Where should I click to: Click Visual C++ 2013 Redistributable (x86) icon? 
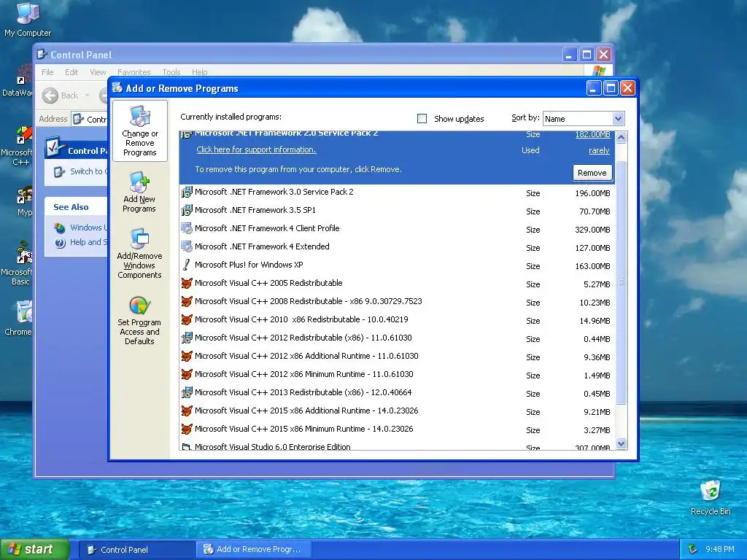(187, 393)
